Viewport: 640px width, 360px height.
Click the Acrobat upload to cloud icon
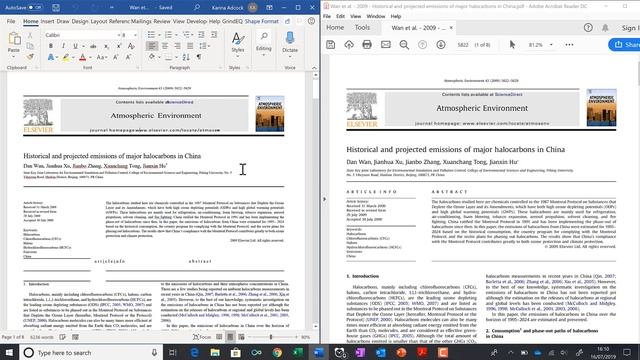[x=349, y=44]
